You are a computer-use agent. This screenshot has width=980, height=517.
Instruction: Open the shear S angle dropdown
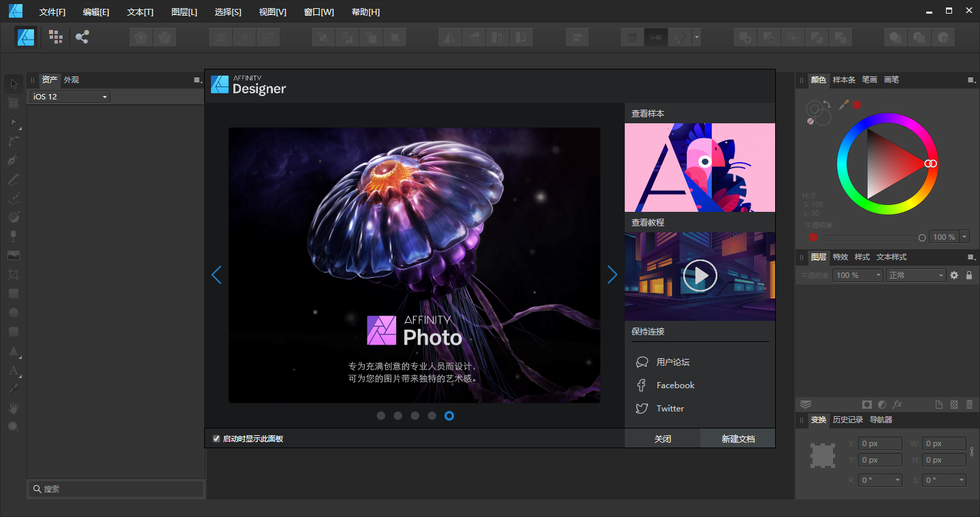point(962,480)
